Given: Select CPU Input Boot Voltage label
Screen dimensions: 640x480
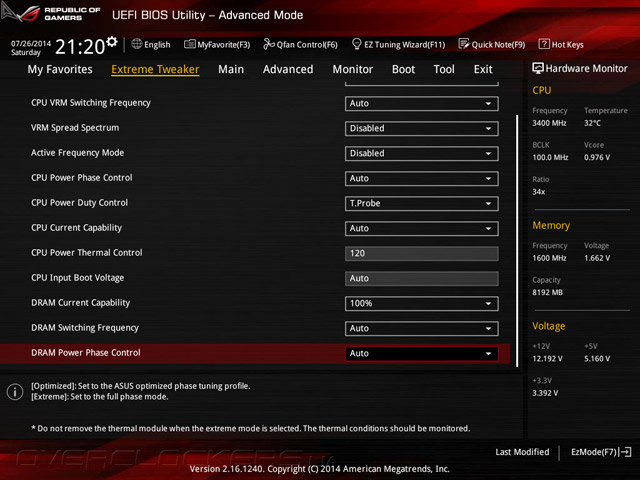Looking at the screenshot, I should [78, 278].
